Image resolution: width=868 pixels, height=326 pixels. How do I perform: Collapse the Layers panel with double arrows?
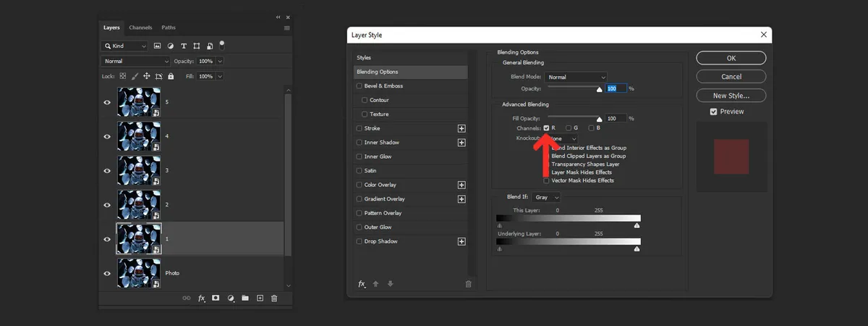pyautogui.click(x=278, y=17)
